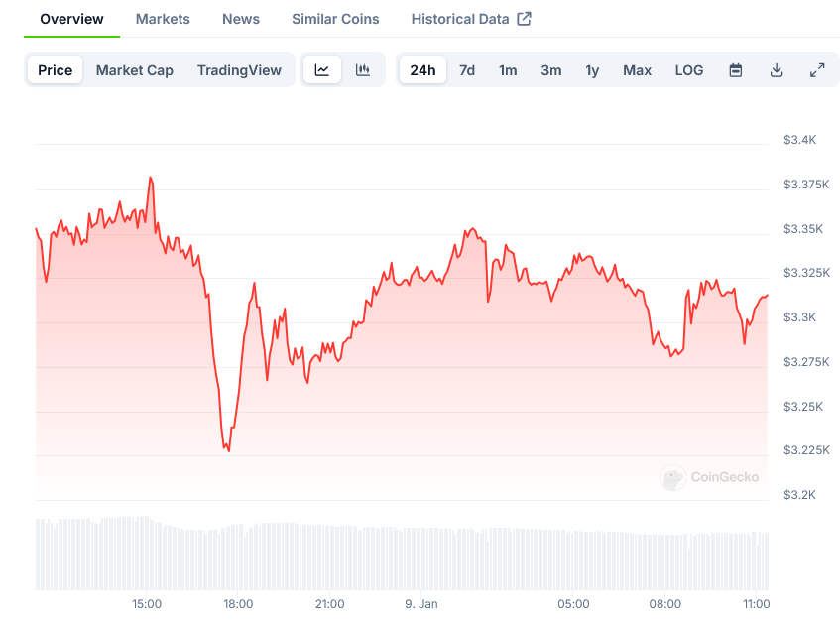The image size is (840, 625).
Task: Download chart data icon
Action: (777, 70)
